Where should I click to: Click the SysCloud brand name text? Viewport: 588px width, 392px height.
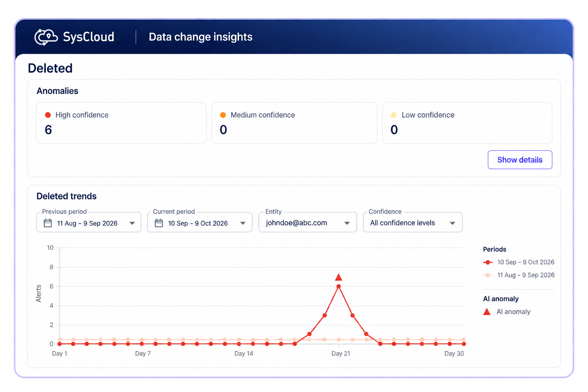[88, 37]
